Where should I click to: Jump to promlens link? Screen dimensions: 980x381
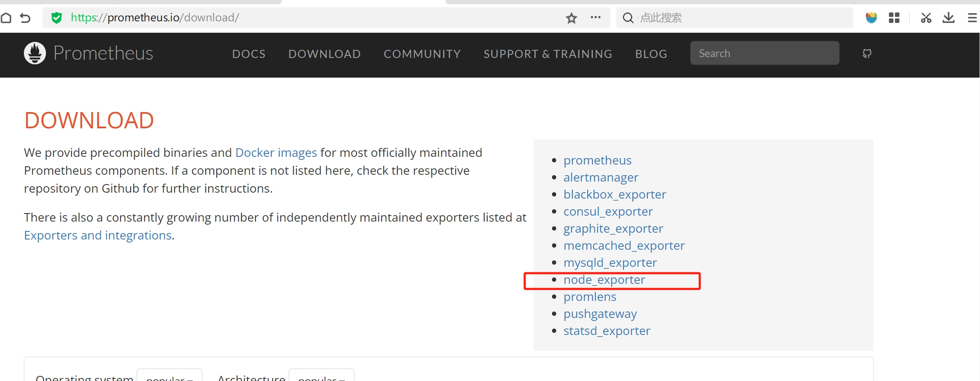590,297
